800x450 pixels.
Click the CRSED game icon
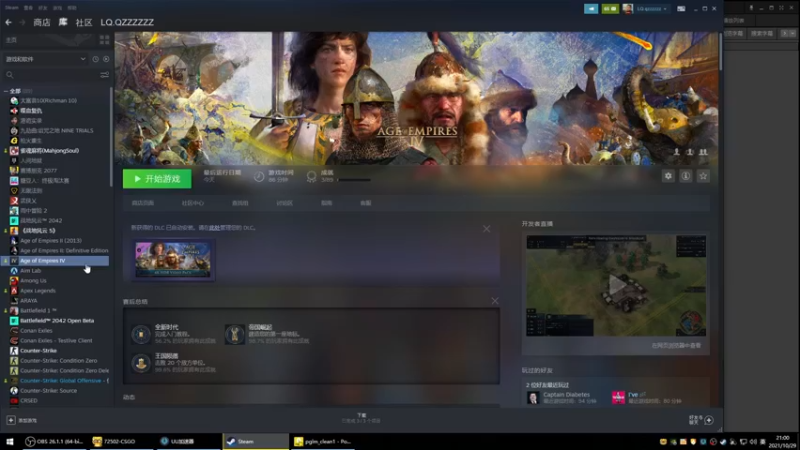tap(14, 401)
